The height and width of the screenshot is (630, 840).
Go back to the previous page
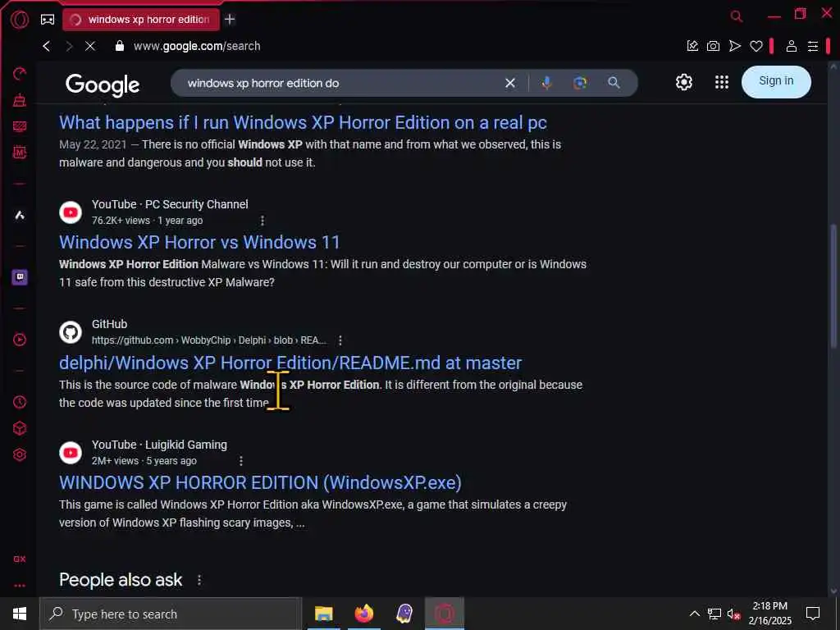point(47,46)
